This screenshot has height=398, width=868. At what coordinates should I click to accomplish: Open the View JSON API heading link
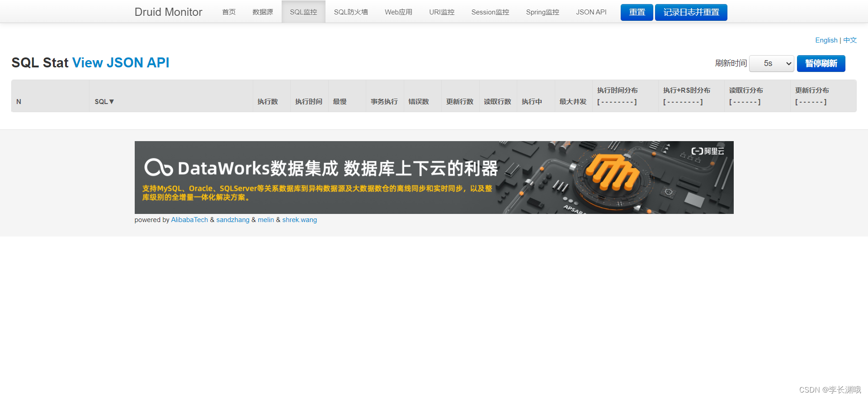click(x=121, y=62)
